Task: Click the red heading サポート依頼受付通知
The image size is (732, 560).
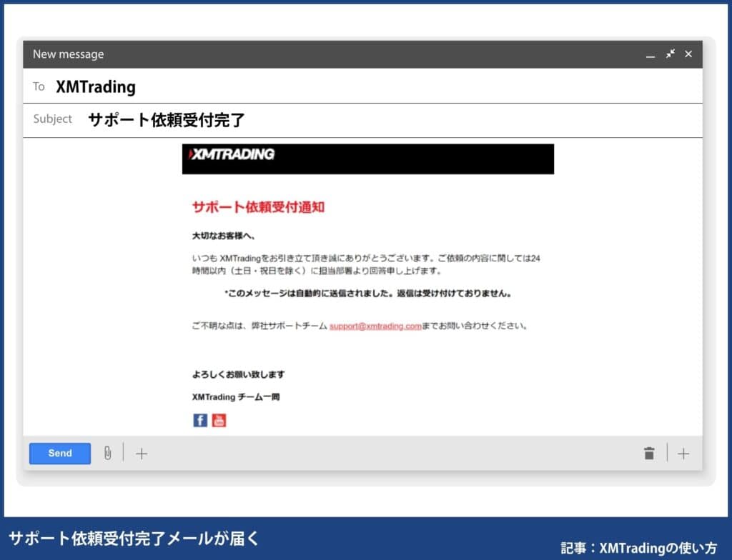Action: (258, 206)
